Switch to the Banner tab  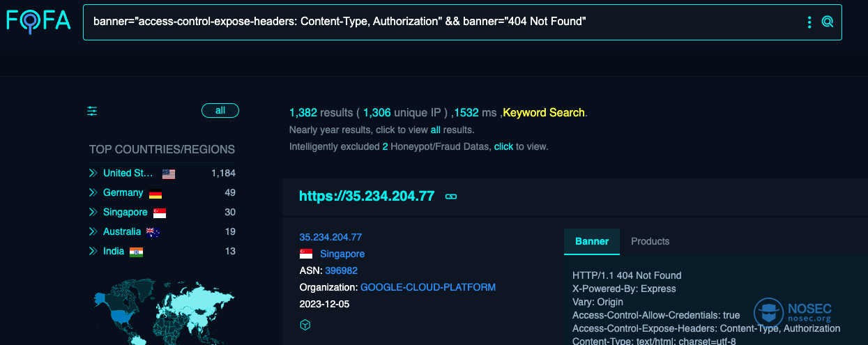pos(592,241)
